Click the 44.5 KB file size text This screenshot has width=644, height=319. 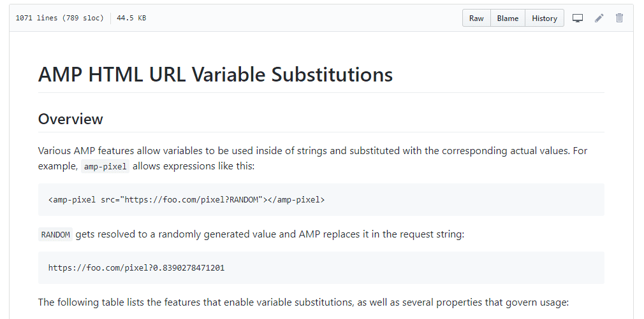point(131,18)
